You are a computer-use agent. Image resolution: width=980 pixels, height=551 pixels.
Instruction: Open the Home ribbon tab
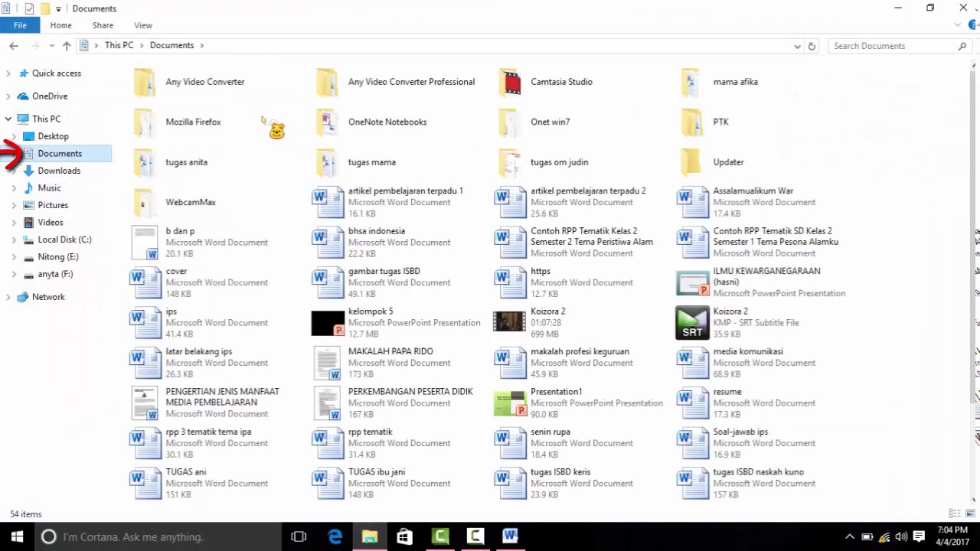60,25
